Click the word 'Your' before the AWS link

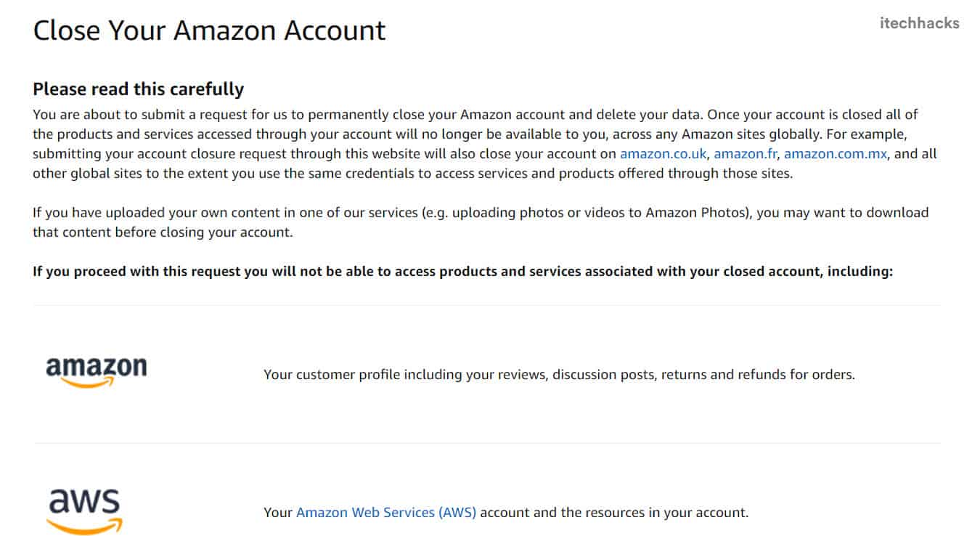[278, 513]
